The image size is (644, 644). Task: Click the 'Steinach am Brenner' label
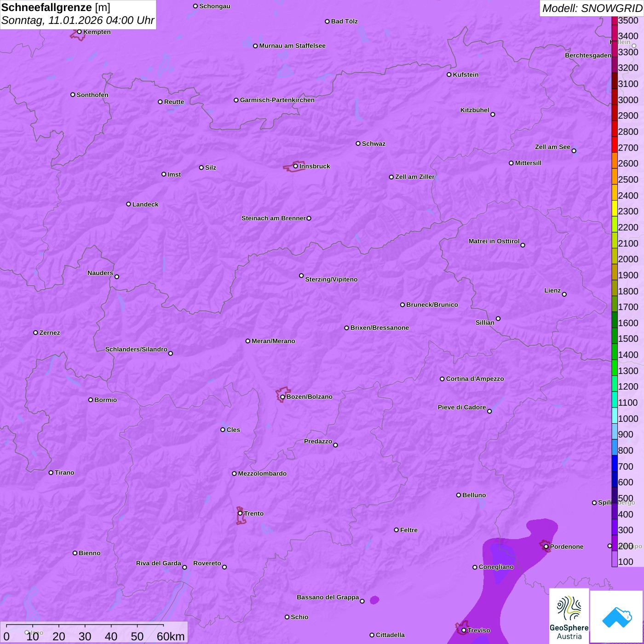tap(274, 218)
